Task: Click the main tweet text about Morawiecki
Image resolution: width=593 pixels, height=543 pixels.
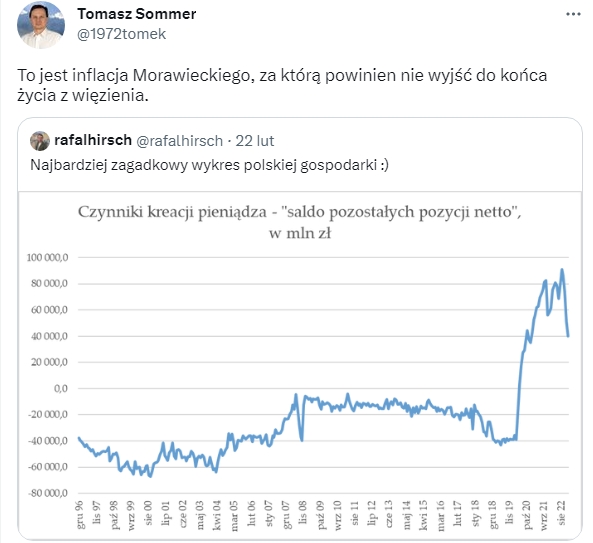Action: point(282,85)
